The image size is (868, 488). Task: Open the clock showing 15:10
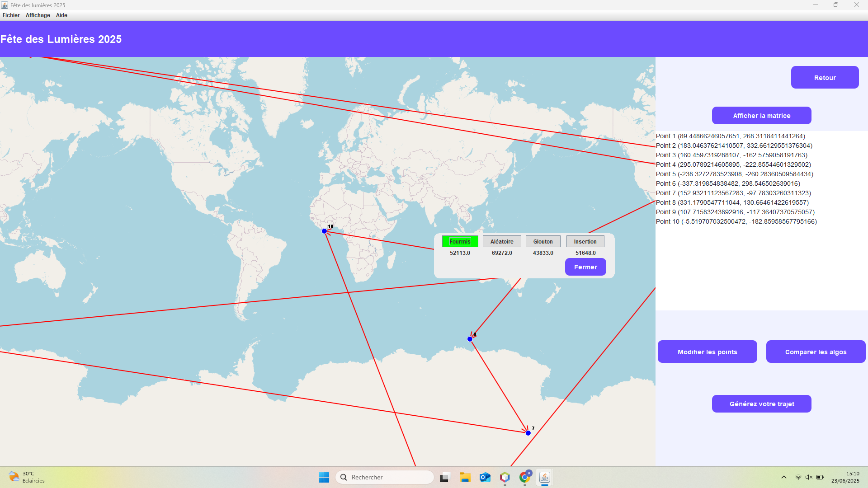(845, 477)
